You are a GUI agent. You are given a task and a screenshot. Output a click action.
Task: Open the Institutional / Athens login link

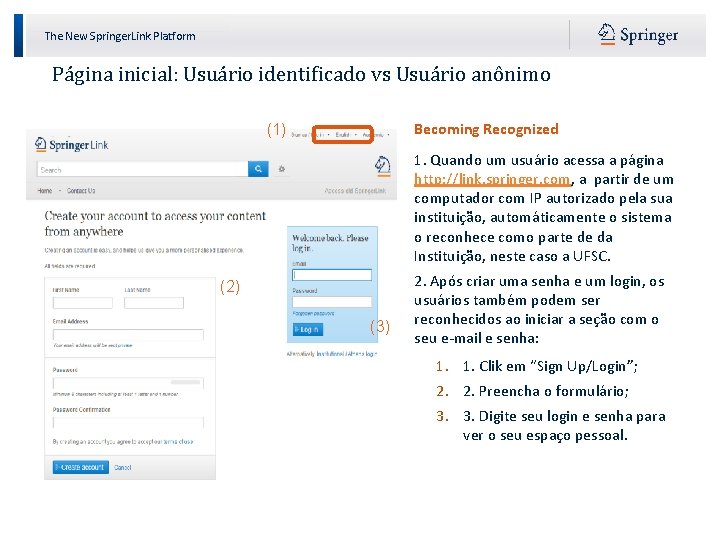tap(347, 354)
